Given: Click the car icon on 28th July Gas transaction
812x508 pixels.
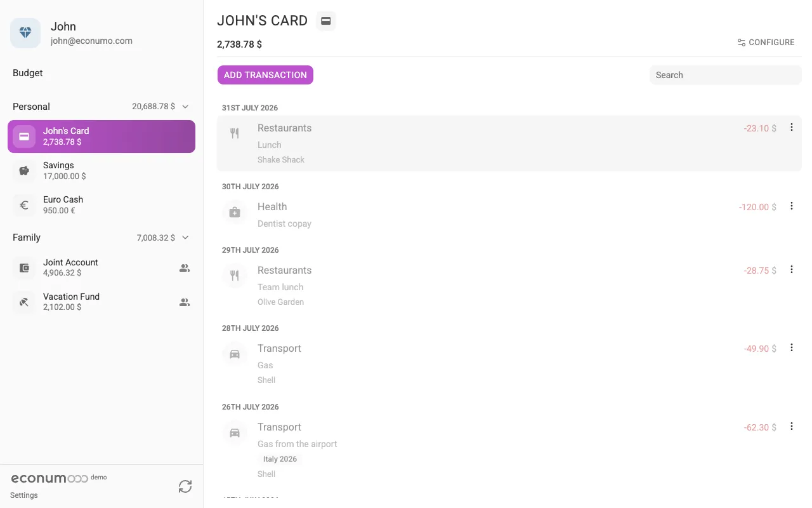Looking at the screenshot, I should pyautogui.click(x=235, y=354).
